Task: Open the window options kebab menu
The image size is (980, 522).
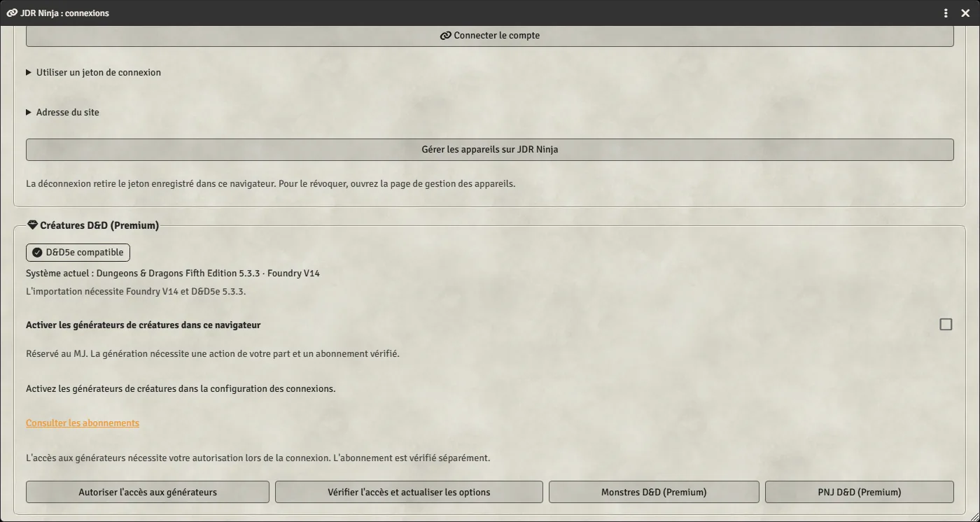Action: tap(946, 13)
